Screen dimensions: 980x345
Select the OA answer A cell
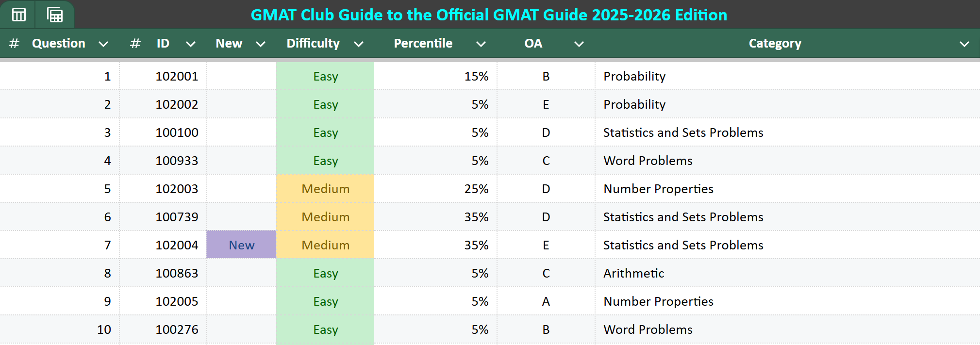pos(546,301)
